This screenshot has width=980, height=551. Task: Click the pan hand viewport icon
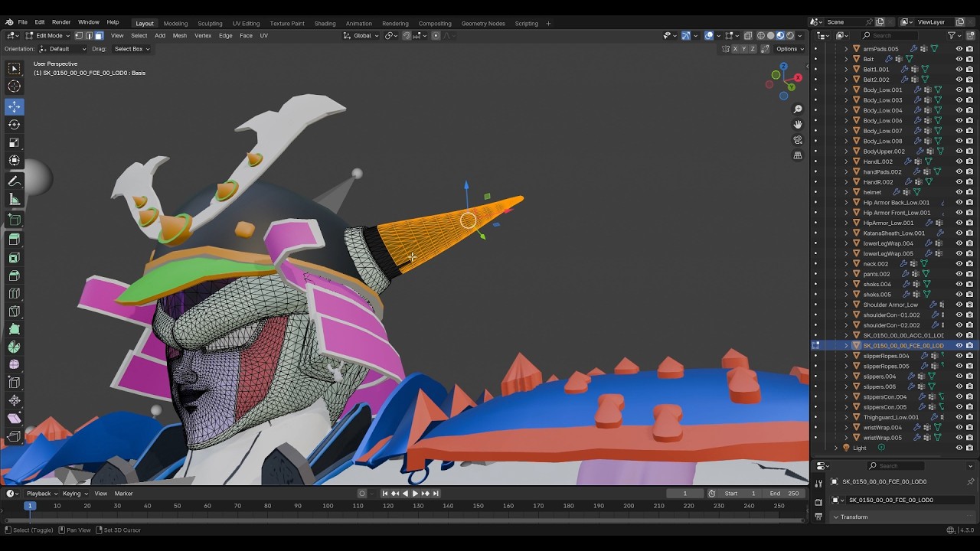pos(798,125)
